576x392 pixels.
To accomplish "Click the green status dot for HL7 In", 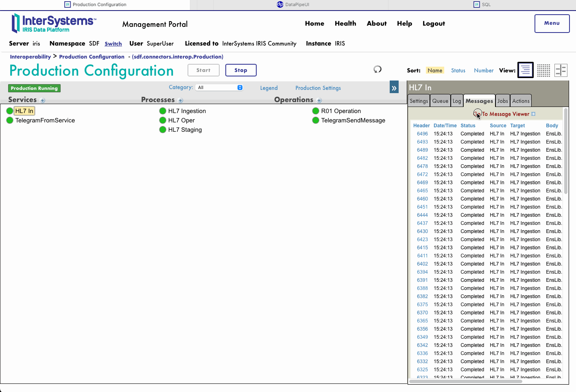I will coord(10,111).
